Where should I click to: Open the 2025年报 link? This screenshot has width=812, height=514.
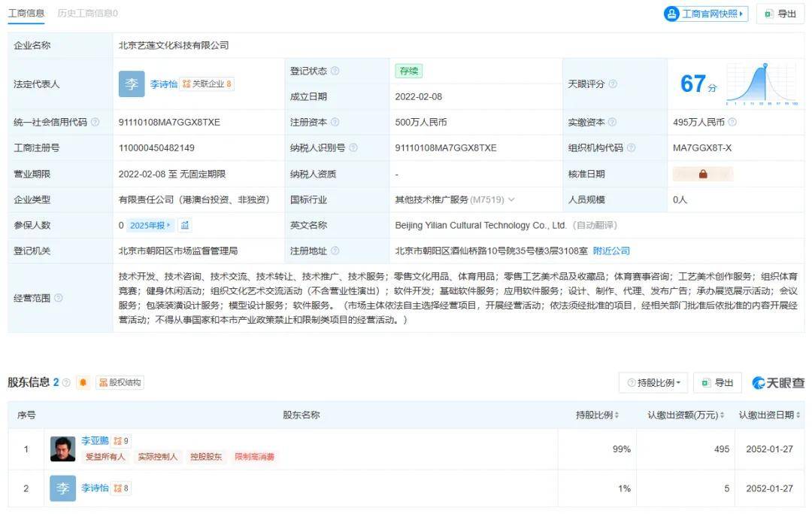point(150,226)
